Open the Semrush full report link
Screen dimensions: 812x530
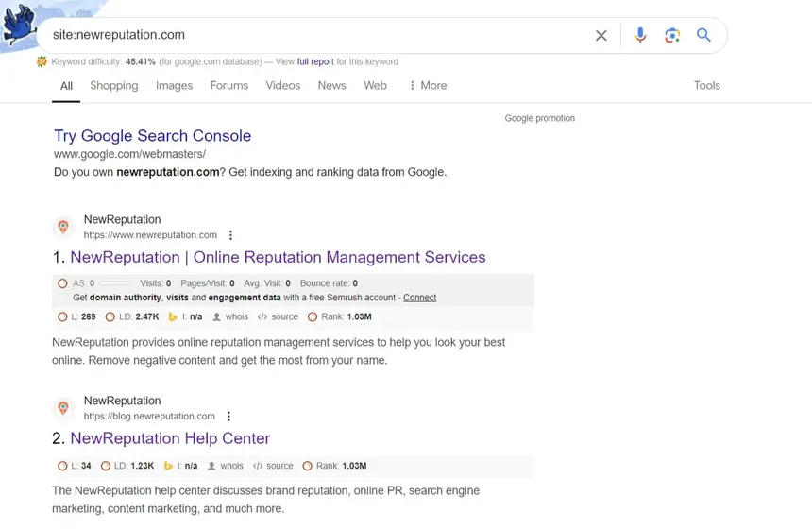[315, 61]
